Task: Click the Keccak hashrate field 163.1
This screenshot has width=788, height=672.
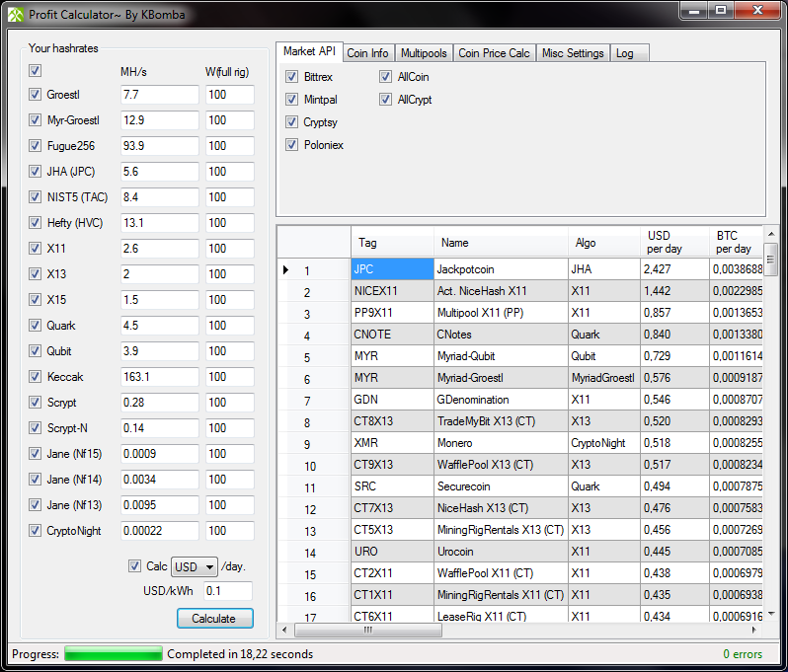Action: 159,377
